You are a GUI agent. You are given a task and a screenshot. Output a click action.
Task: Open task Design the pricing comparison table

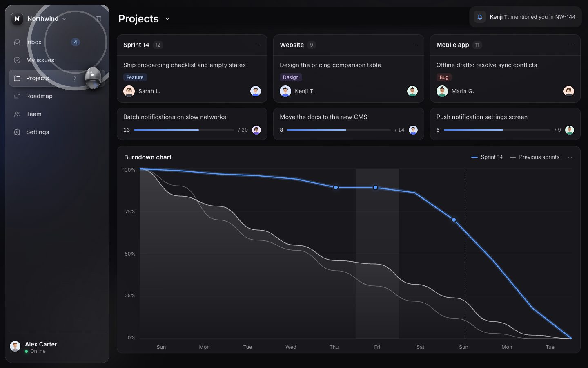[x=330, y=65]
